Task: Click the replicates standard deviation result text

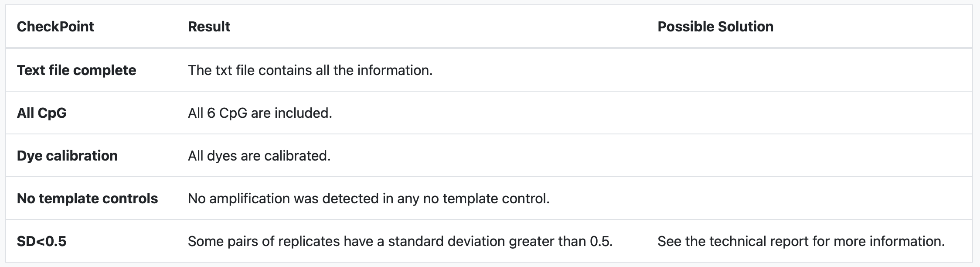Action: [400, 241]
